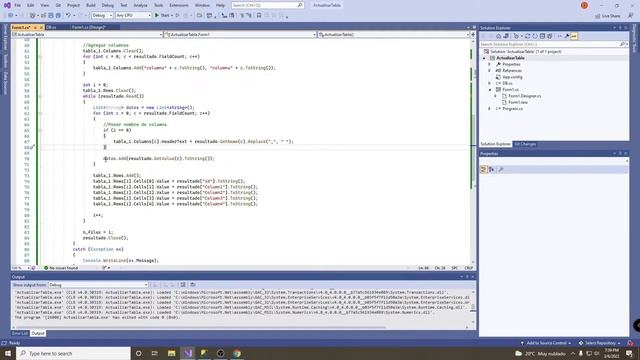Open the File menu
This screenshot has height=360, width=640.
click(x=18, y=5)
